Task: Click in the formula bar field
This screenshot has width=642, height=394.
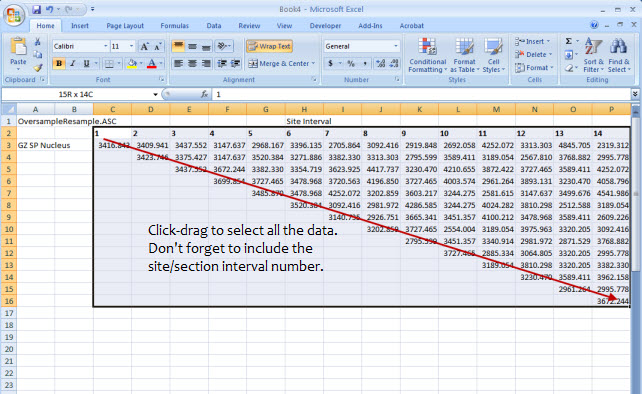Action: point(421,95)
